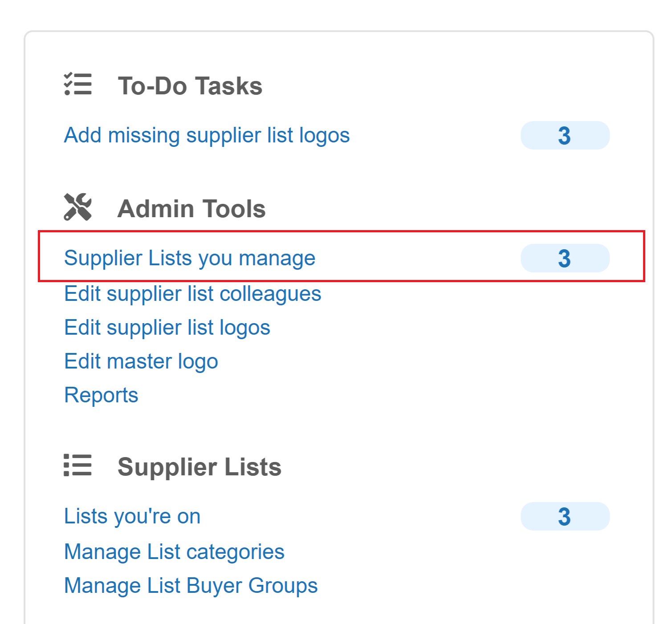Click the count badge beside Lists you're on
Image resolution: width=672 pixels, height=624 pixels.
pyautogui.click(x=565, y=516)
